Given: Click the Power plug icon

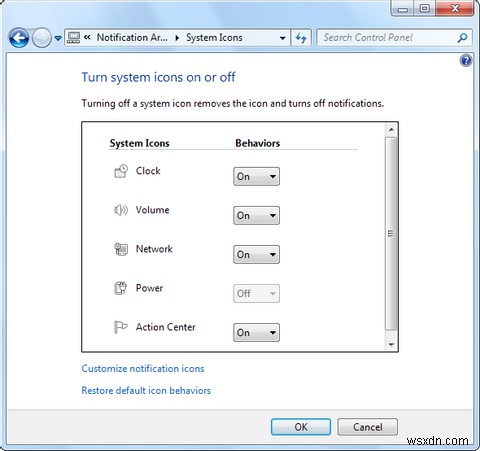Looking at the screenshot, I should [x=121, y=288].
